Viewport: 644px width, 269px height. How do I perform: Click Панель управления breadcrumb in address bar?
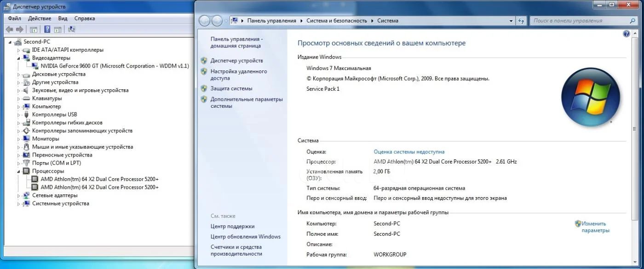point(271,21)
